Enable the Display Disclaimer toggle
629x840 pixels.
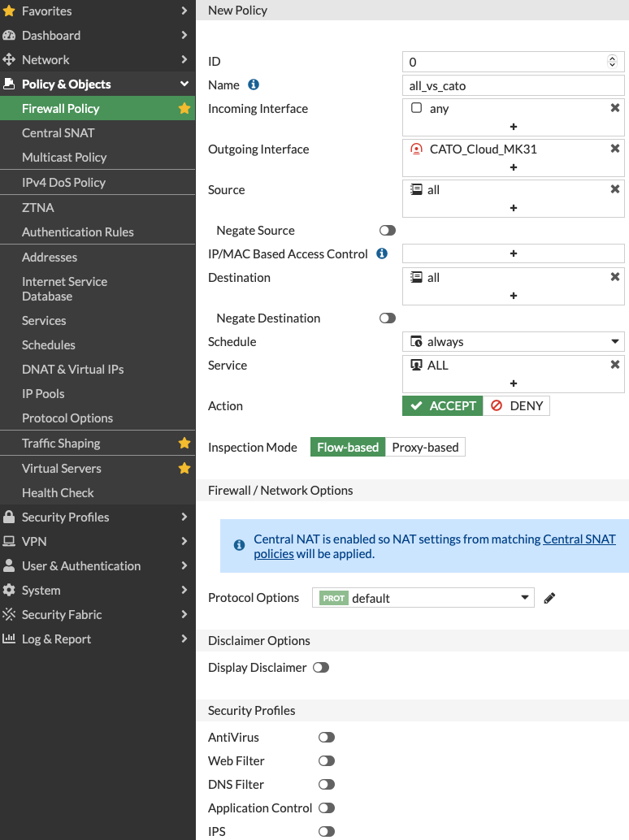click(x=321, y=667)
